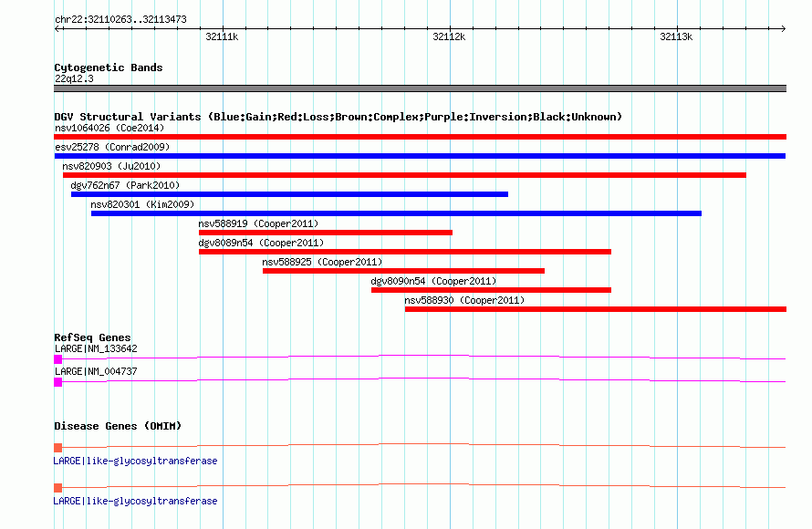Click the nsv588919 (Cooper2011) label text
Image resolution: width=812 pixels, height=529 pixels.
pyautogui.click(x=258, y=223)
